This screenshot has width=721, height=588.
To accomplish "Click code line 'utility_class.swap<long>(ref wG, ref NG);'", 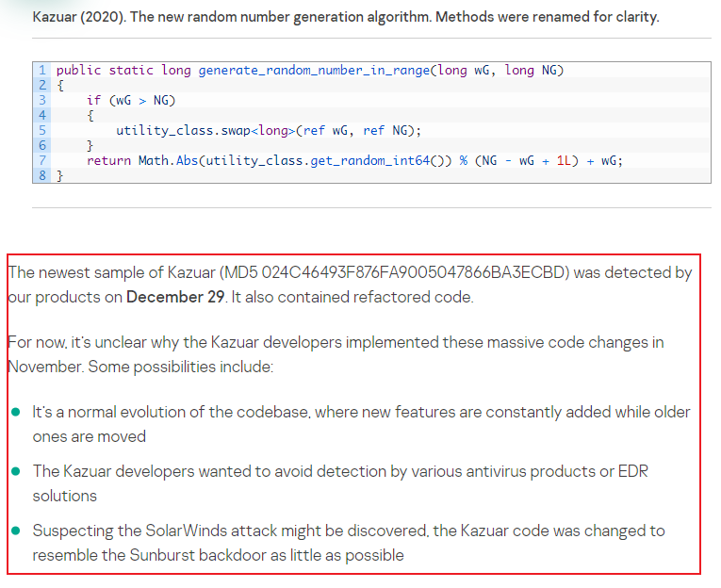I will 269,131.
